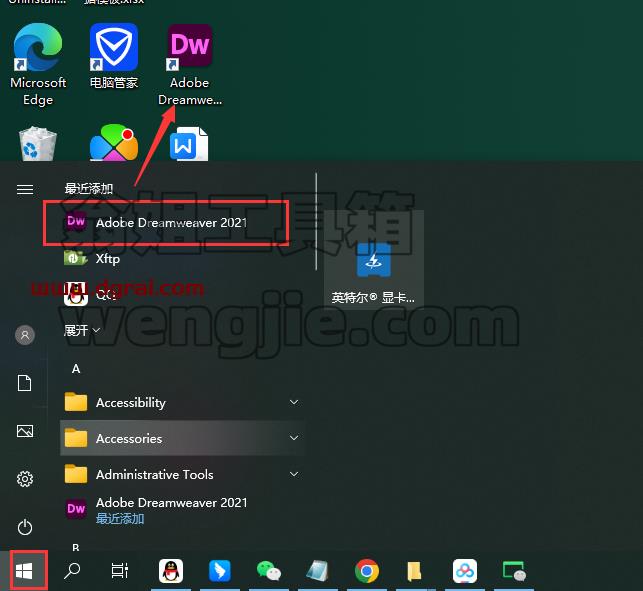Open File Explorer folder on taskbar

[414, 571]
